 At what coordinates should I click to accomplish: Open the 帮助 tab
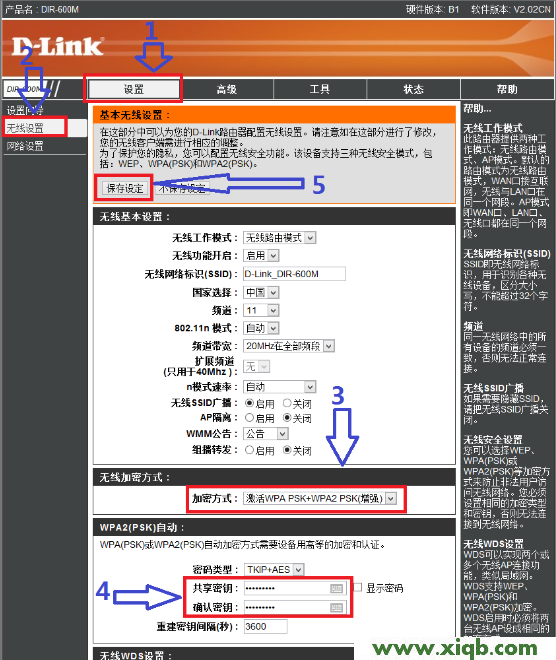click(x=507, y=89)
